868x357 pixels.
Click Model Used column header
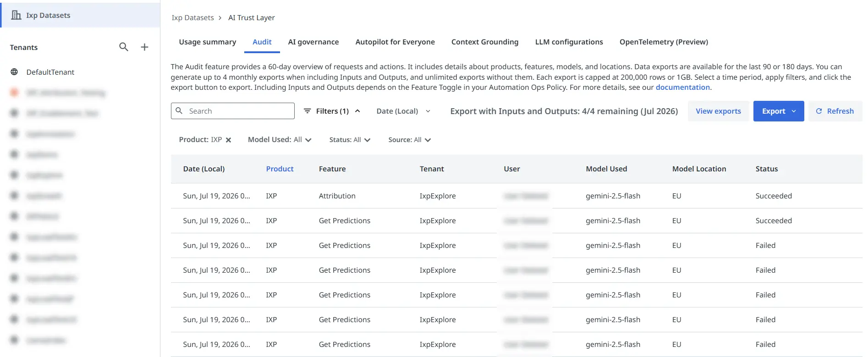606,169
